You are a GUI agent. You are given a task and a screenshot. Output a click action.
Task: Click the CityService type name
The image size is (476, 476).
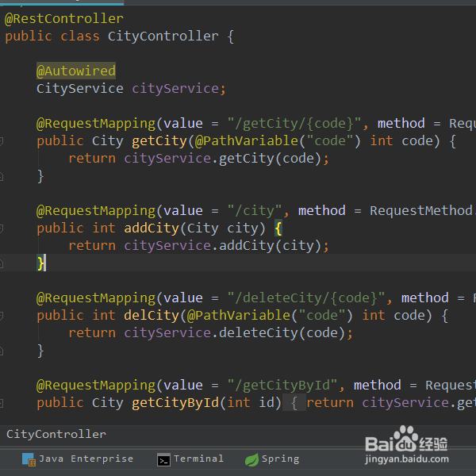pos(80,89)
